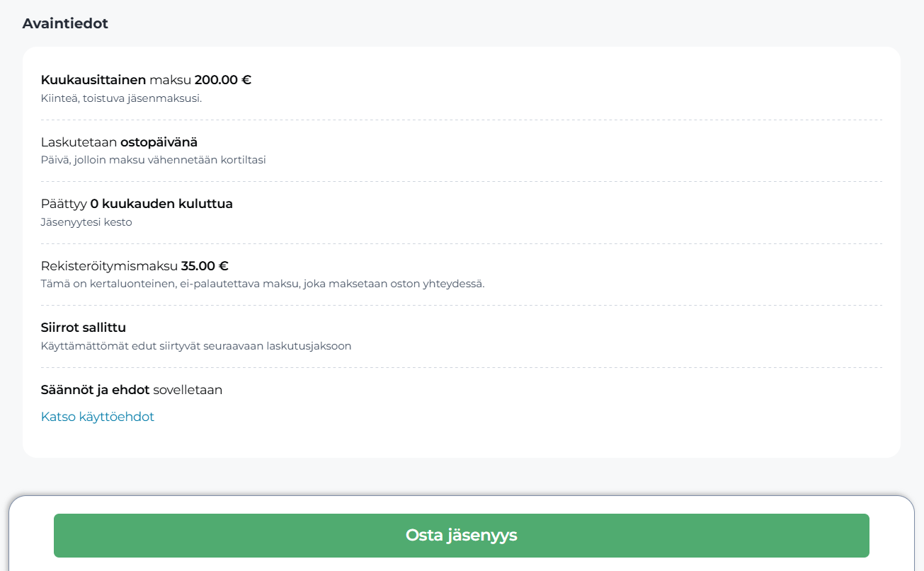Click the kertaluonteinen, ei-palautettava maksu description
This screenshot has height=571, width=924.
pos(262,284)
